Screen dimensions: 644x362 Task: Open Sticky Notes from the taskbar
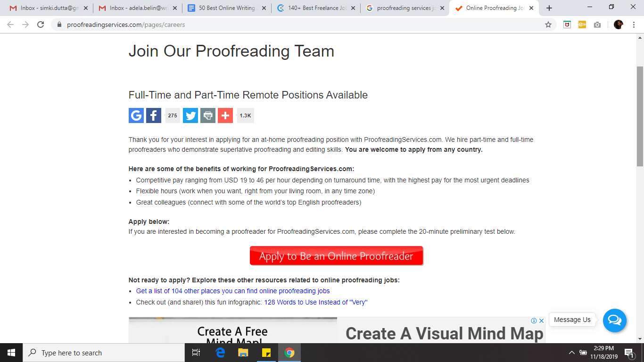(266, 353)
